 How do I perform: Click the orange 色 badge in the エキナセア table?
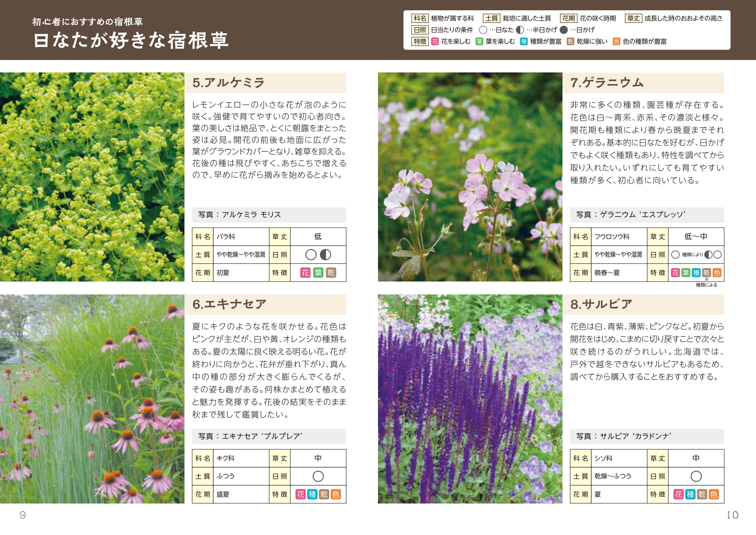[336, 494]
